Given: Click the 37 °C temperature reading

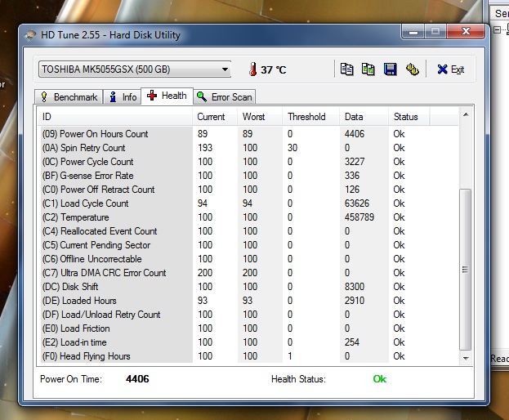Looking at the screenshot, I should [274, 69].
